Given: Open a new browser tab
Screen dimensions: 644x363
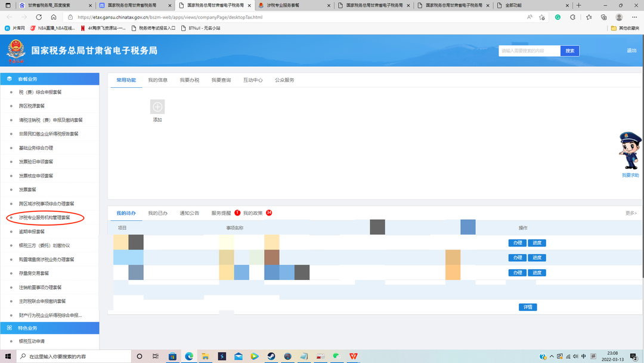Looking at the screenshot, I should coord(578,5).
